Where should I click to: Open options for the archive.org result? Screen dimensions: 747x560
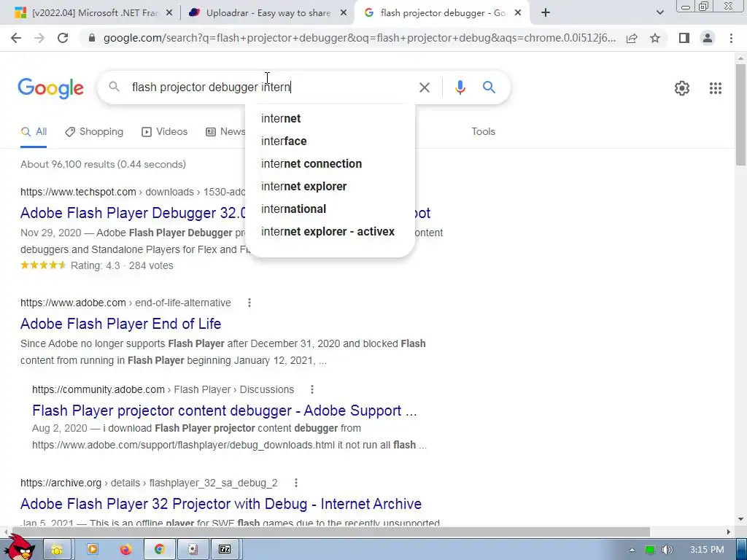click(296, 483)
